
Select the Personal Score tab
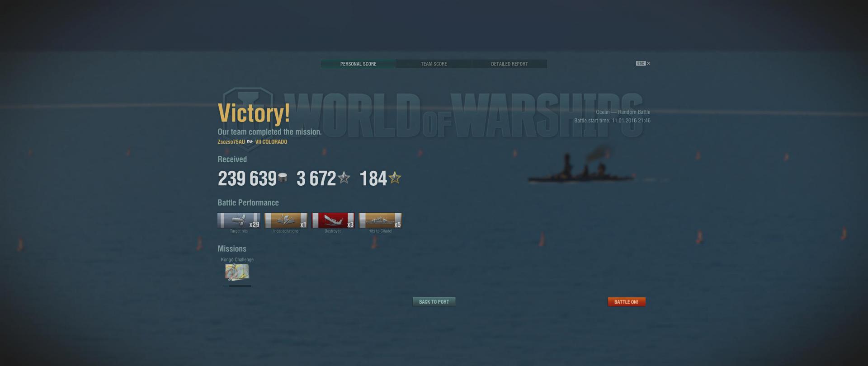(x=358, y=64)
